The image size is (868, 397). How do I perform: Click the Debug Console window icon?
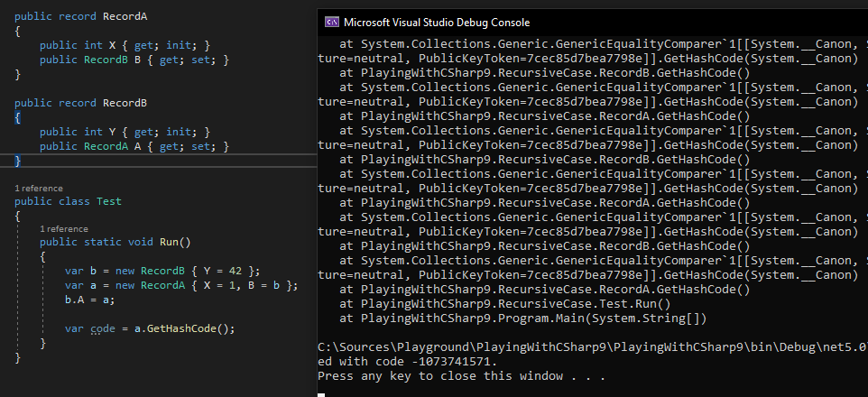pyautogui.click(x=331, y=23)
